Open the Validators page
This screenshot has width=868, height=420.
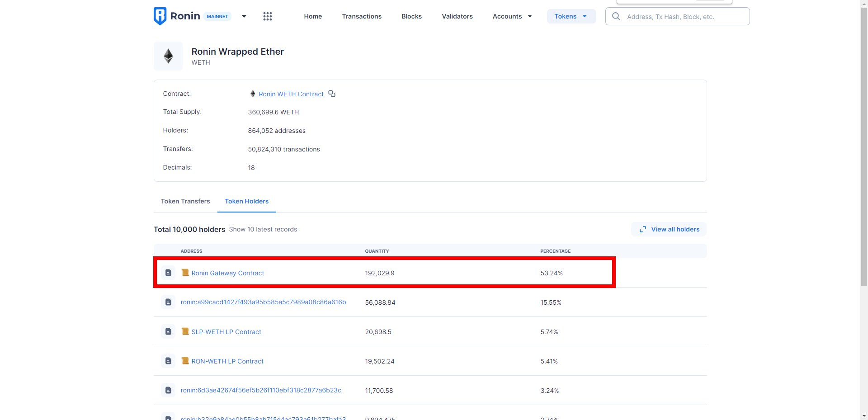click(457, 16)
